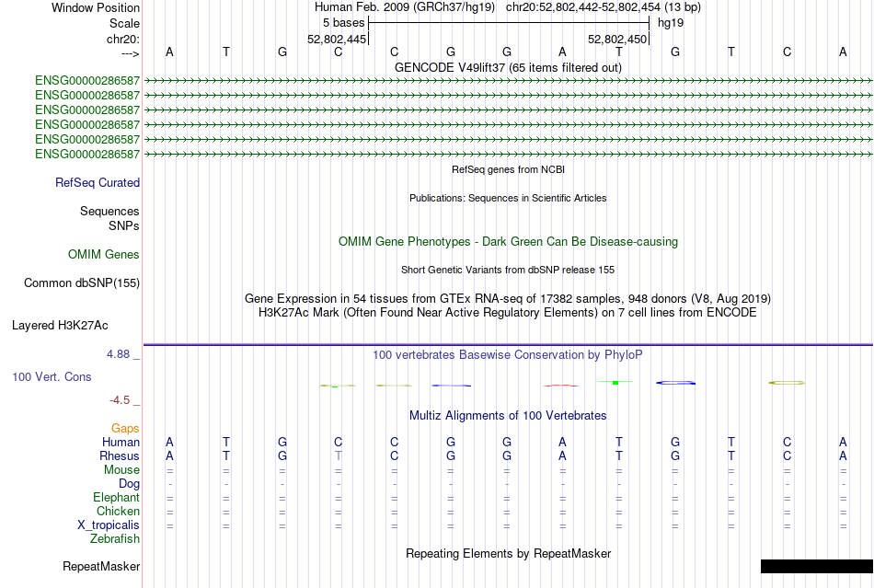Click the chr20: ruler label
Viewport: 874px width, 588px height.
123,39
